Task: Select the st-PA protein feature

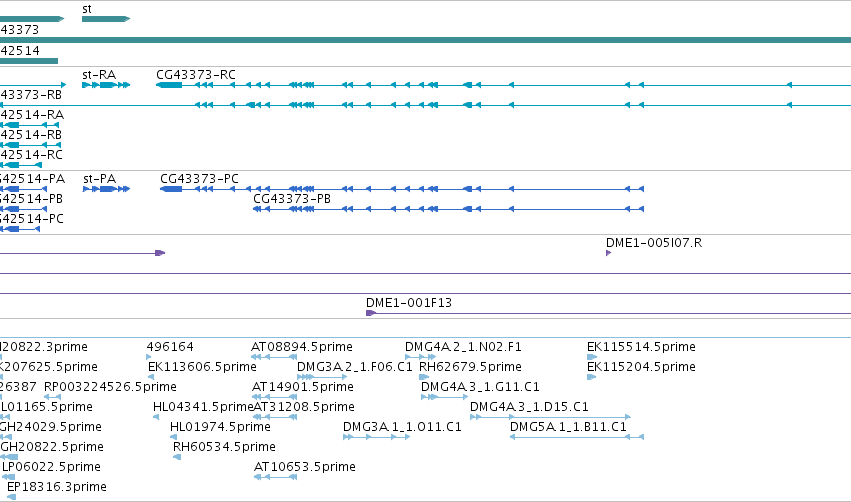Action: (x=106, y=189)
